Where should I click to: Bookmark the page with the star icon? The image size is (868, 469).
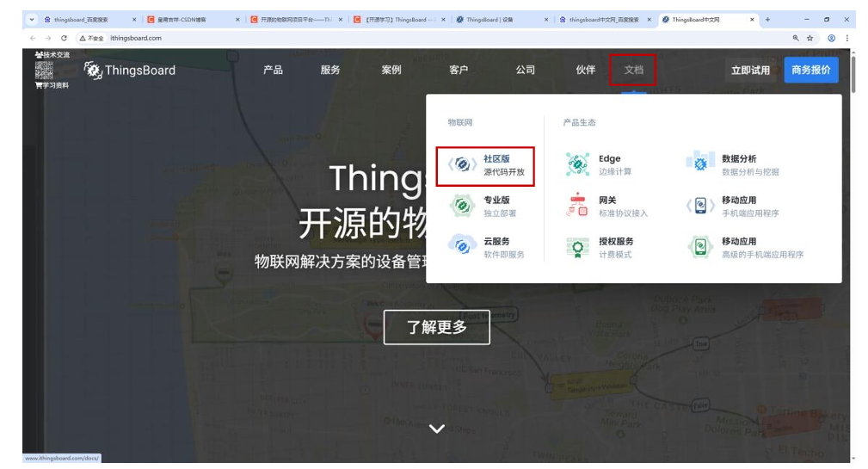coord(810,38)
